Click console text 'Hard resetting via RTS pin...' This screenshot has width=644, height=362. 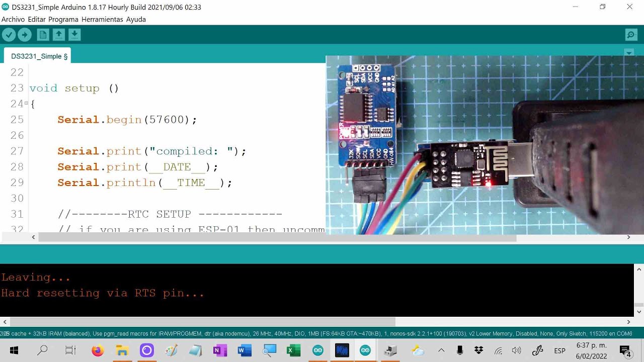pyautogui.click(x=103, y=293)
